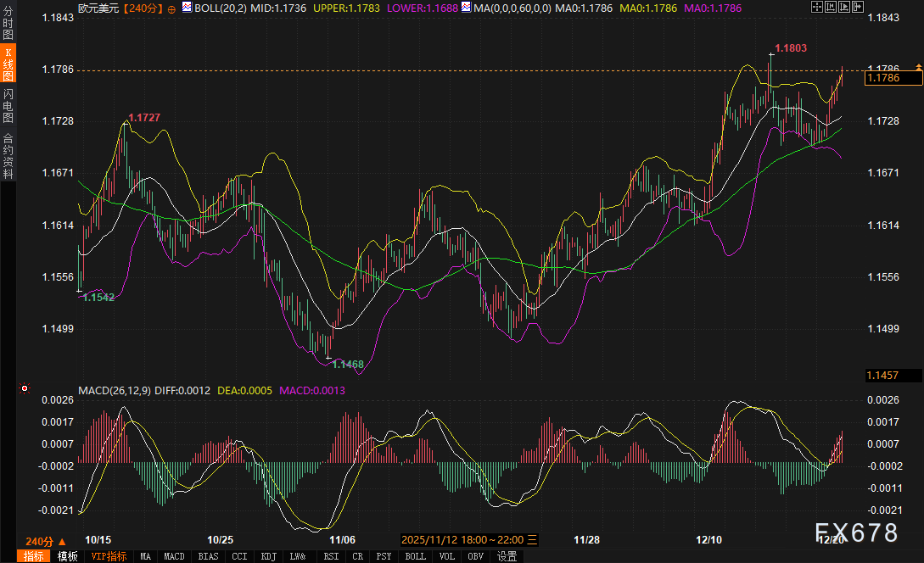This screenshot has width=924, height=563.
Task: Select the 模板 tab at bottom
Action: point(68,556)
